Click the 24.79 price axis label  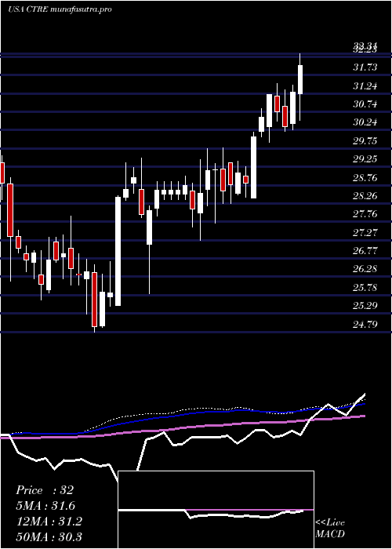pyautogui.click(x=365, y=325)
